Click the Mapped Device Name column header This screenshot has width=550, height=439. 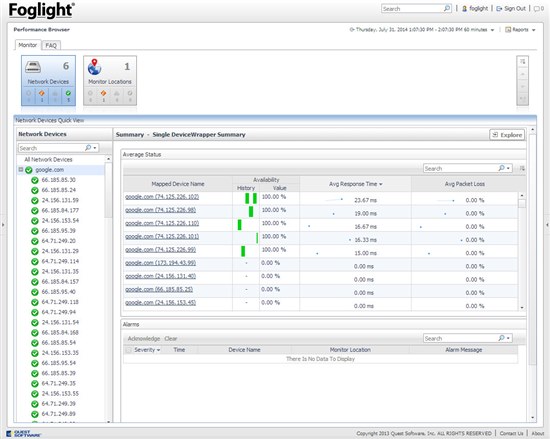178,184
